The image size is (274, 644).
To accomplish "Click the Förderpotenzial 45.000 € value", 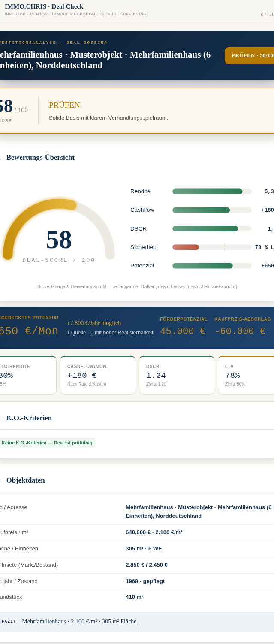I will click(183, 331).
